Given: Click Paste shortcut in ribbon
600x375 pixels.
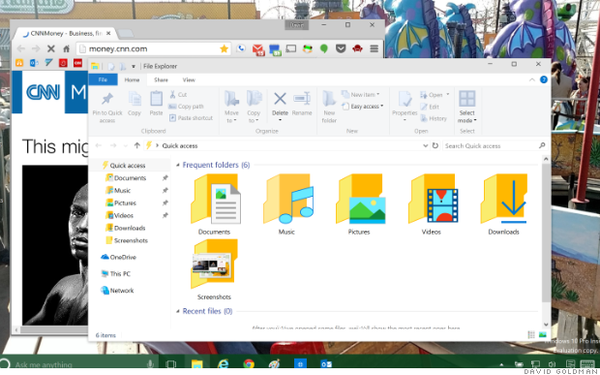Looking at the screenshot, I should 191,118.
